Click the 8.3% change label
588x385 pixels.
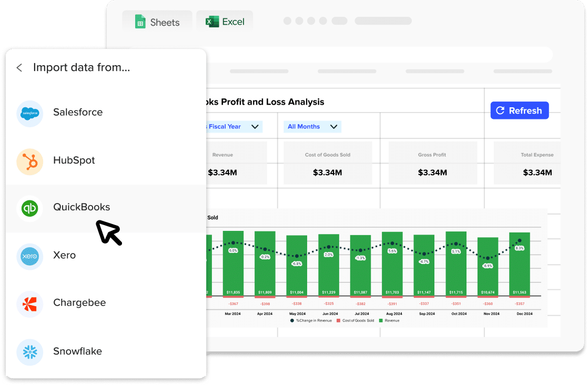click(x=520, y=248)
